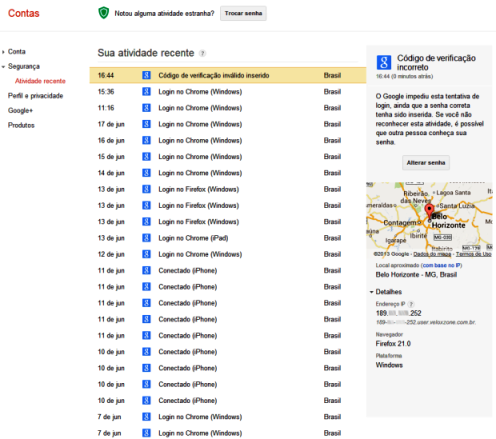Click the 'Windows' platform value

point(389,365)
